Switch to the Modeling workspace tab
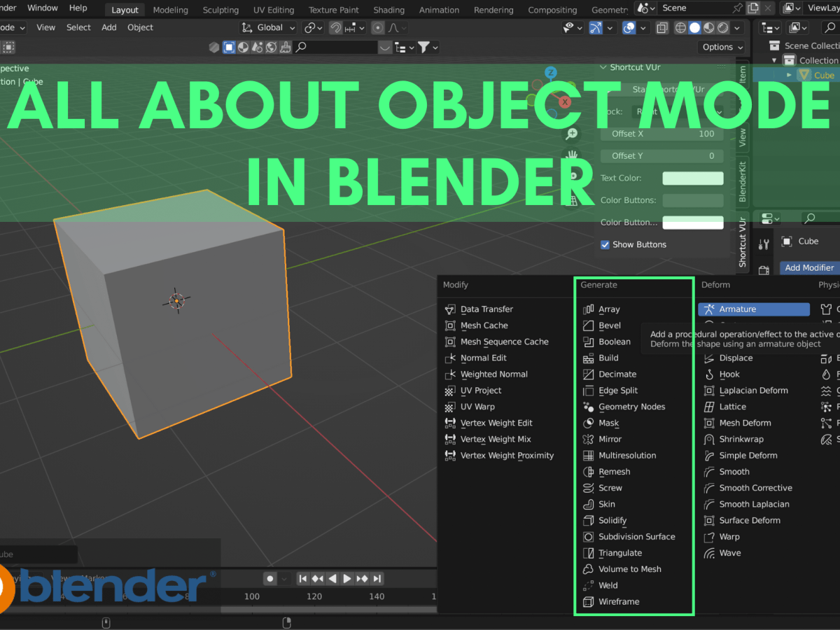 coord(170,10)
